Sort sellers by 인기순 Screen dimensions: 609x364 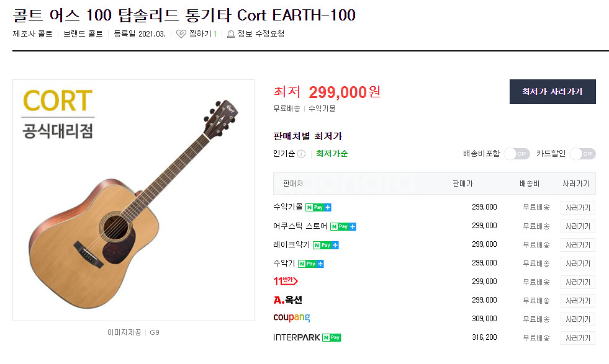click(284, 154)
